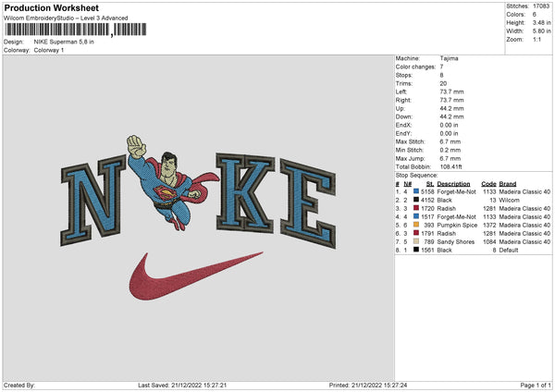The width and height of the screenshot is (555, 392).
Task: Click Radish description in stop row 6
Action: tap(447, 234)
